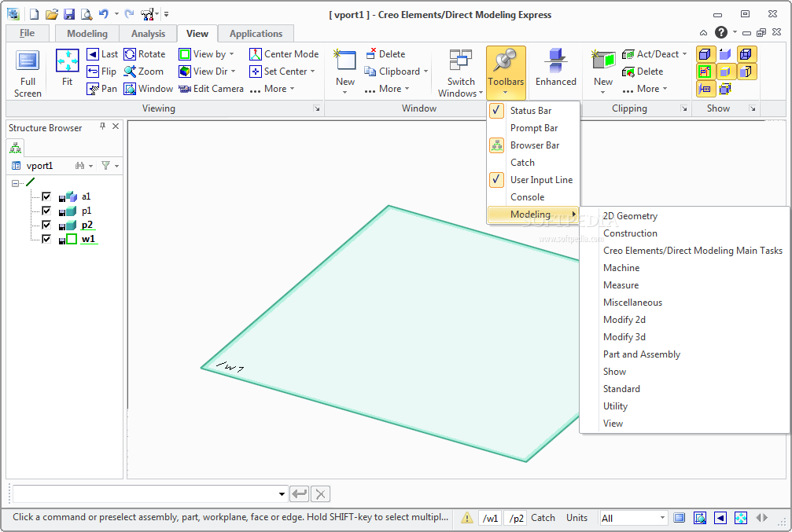Click the Undo icon in quick access toolbar
The height and width of the screenshot is (532, 792).
point(104,14)
